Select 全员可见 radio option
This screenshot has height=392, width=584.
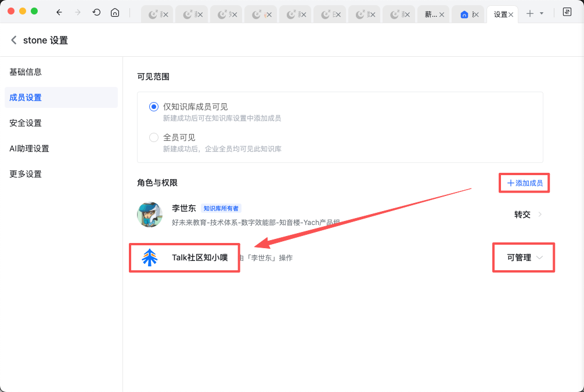click(154, 137)
